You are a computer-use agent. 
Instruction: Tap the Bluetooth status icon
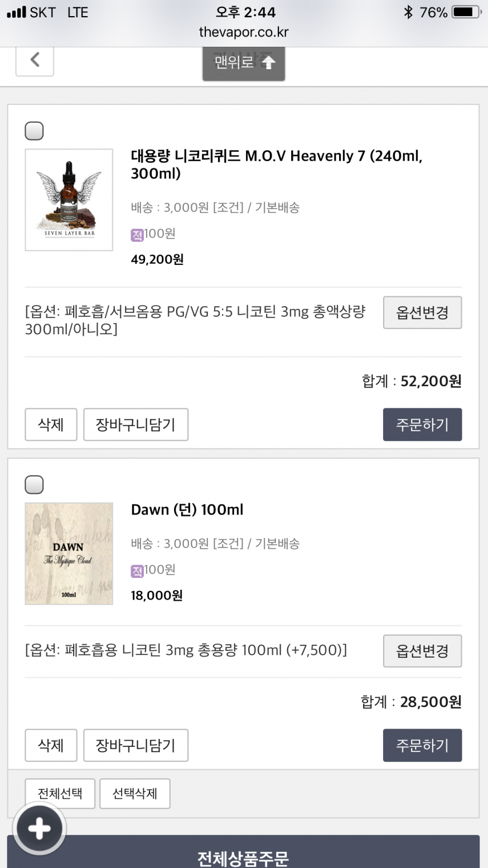click(x=408, y=12)
